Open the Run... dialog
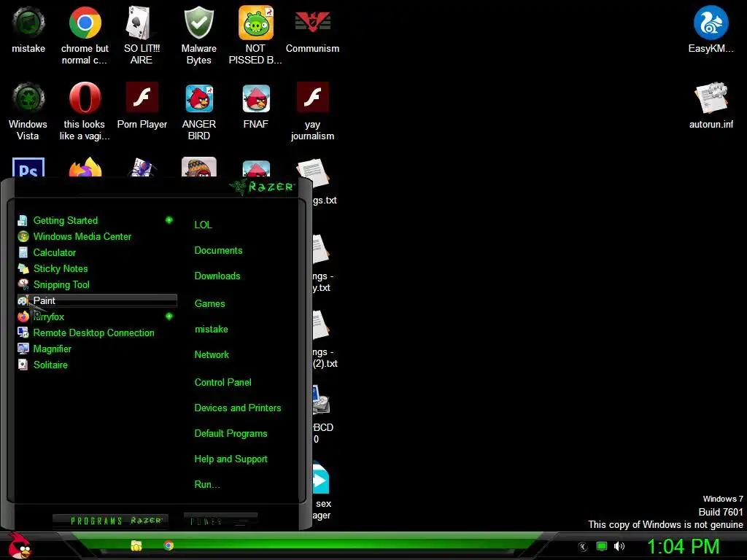Image resolution: width=747 pixels, height=560 pixels. (206, 484)
